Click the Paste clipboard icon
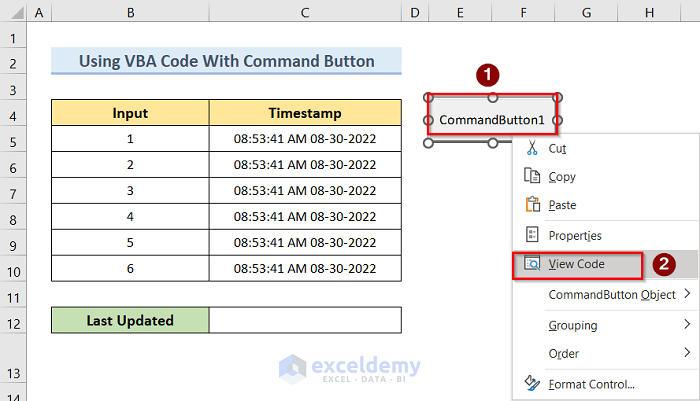This screenshot has width=700, height=401. click(532, 205)
